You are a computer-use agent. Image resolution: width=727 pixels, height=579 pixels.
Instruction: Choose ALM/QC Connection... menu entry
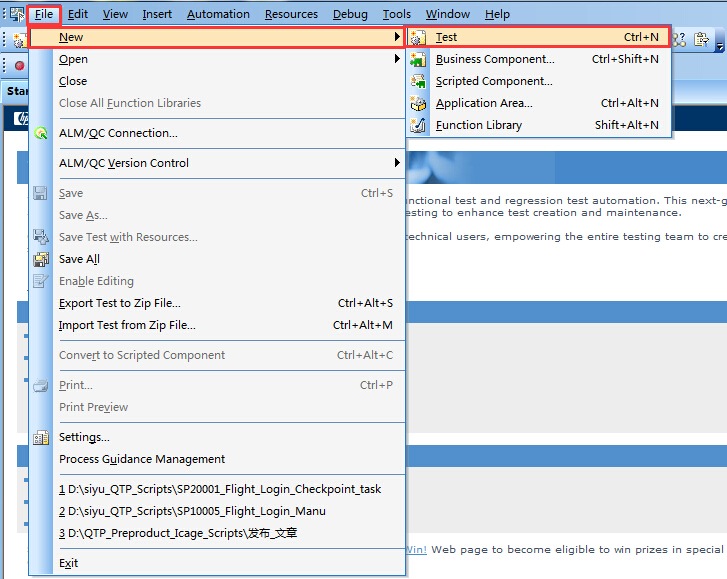pos(217,133)
